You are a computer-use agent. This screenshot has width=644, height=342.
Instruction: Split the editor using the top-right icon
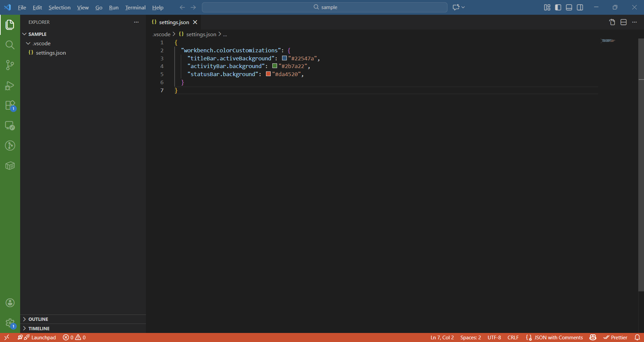[624, 22]
